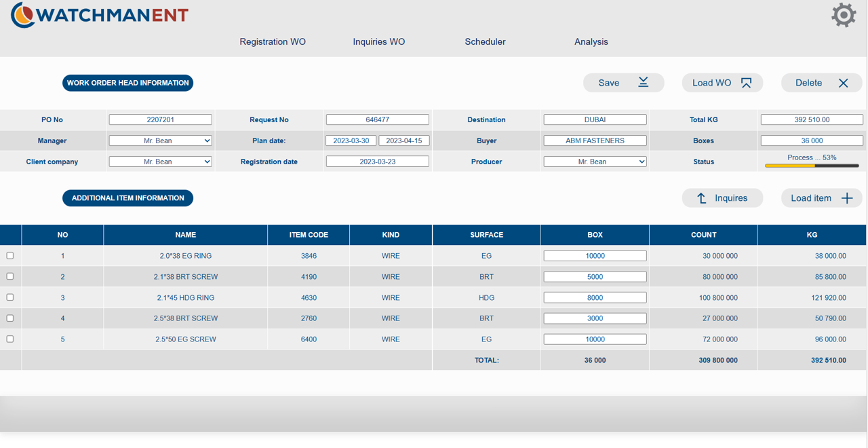Click the Process 53% status progress bar
This screenshot has height=448, width=868.
(812, 165)
